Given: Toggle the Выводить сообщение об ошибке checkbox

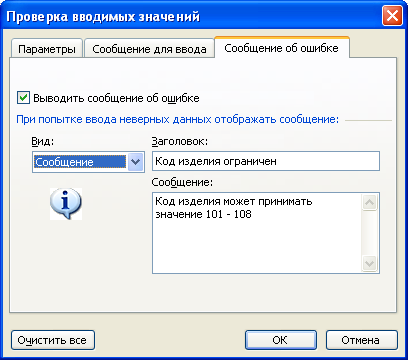Looking at the screenshot, I should pos(23,98).
